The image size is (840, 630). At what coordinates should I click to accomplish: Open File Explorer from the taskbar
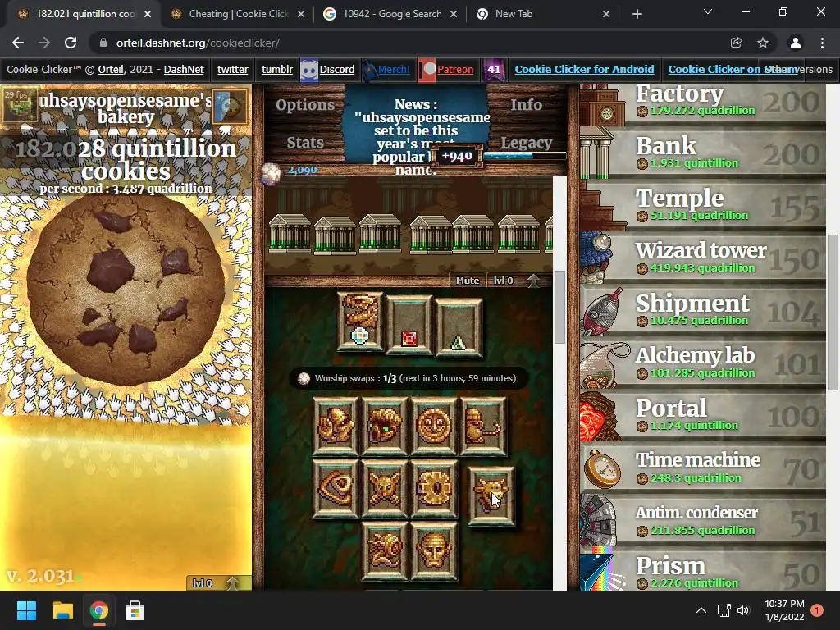(x=62, y=610)
